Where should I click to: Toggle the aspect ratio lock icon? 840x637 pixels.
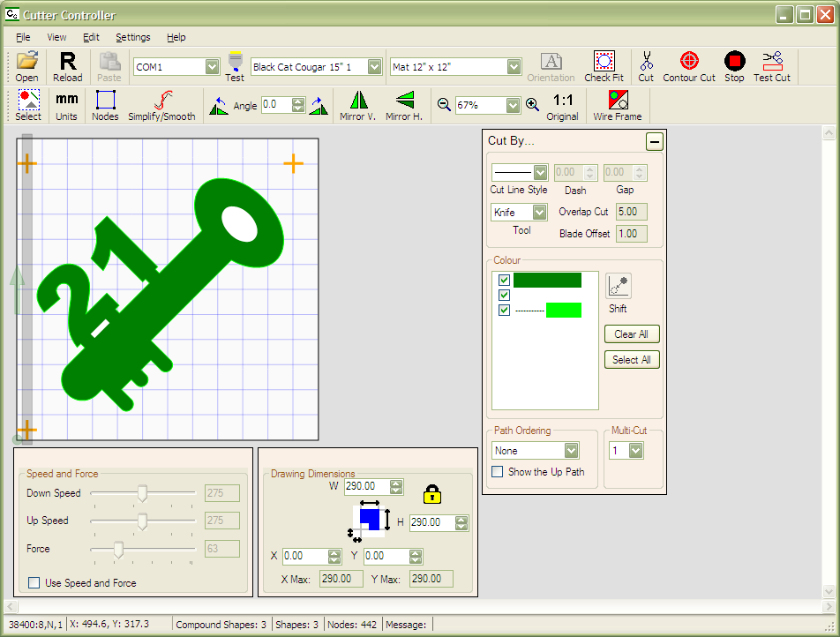tap(431, 494)
